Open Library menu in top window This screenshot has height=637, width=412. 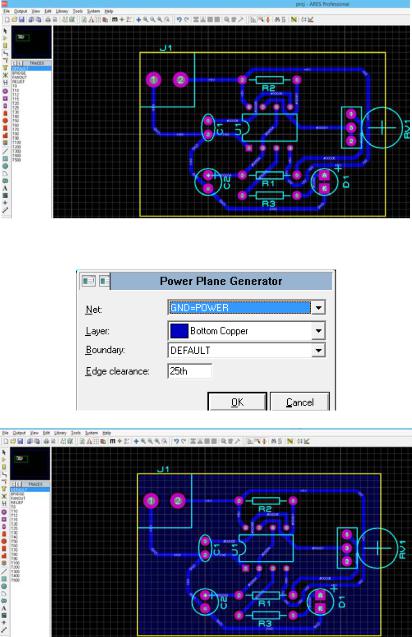click(x=62, y=11)
